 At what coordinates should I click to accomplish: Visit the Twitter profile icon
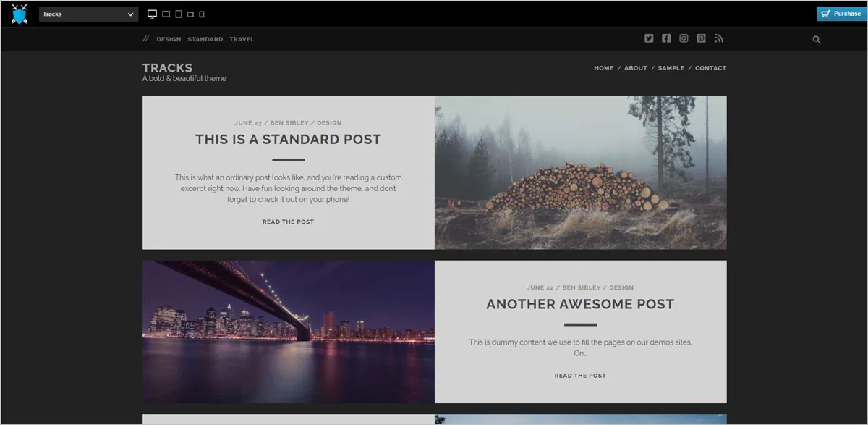tap(649, 38)
